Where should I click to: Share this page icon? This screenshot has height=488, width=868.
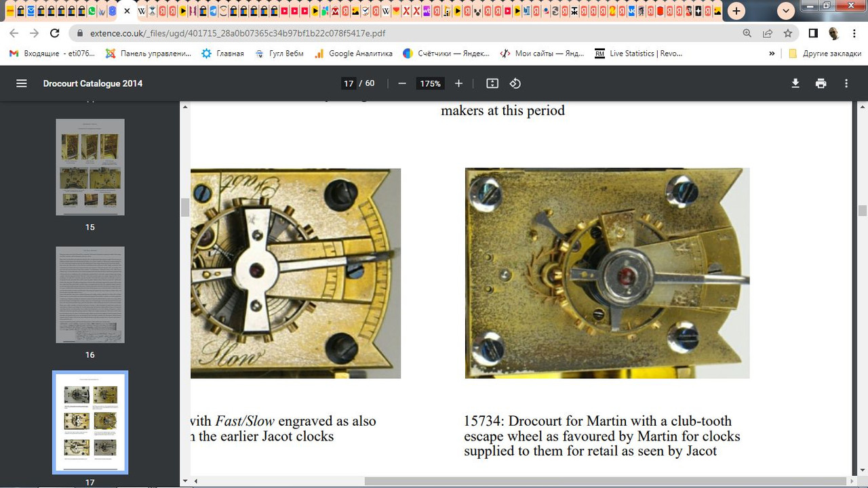point(768,33)
